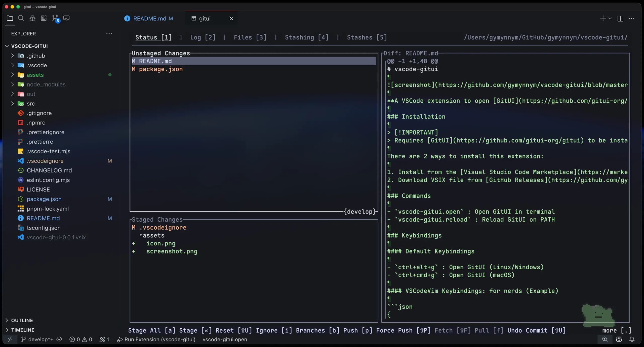Click the forwarded ports indicator
The width and height of the screenshot is (644, 347).
click(104, 339)
